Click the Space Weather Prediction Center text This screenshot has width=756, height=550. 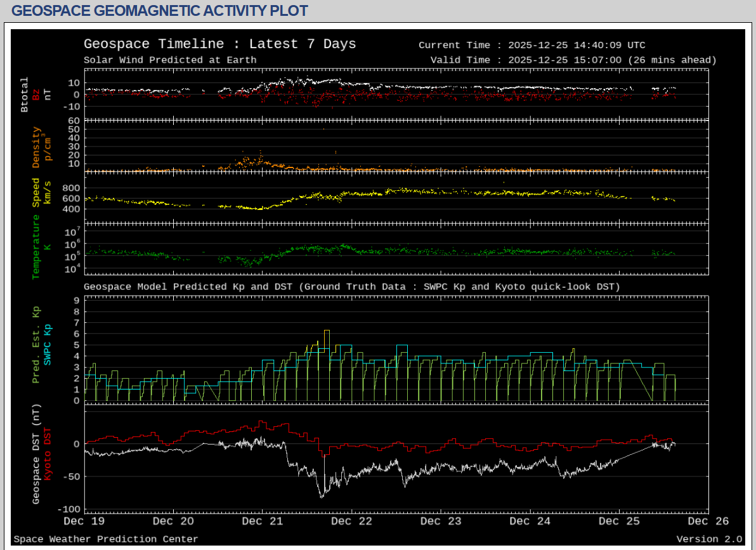tap(106, 539)
